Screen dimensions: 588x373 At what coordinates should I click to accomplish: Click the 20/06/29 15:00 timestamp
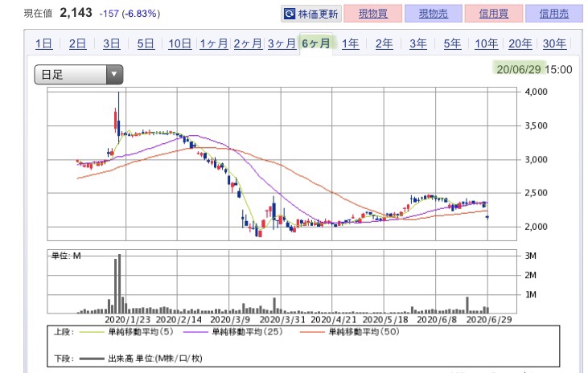tap(534, 69)
